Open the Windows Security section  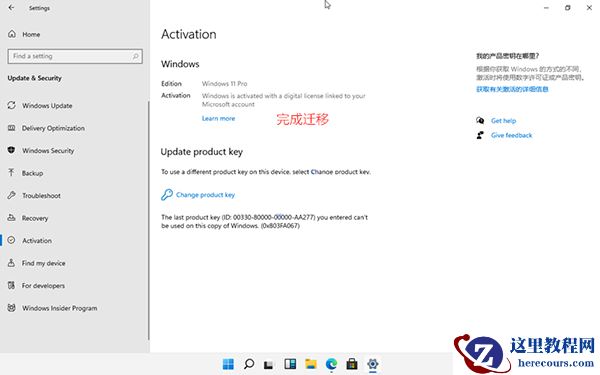48,151
